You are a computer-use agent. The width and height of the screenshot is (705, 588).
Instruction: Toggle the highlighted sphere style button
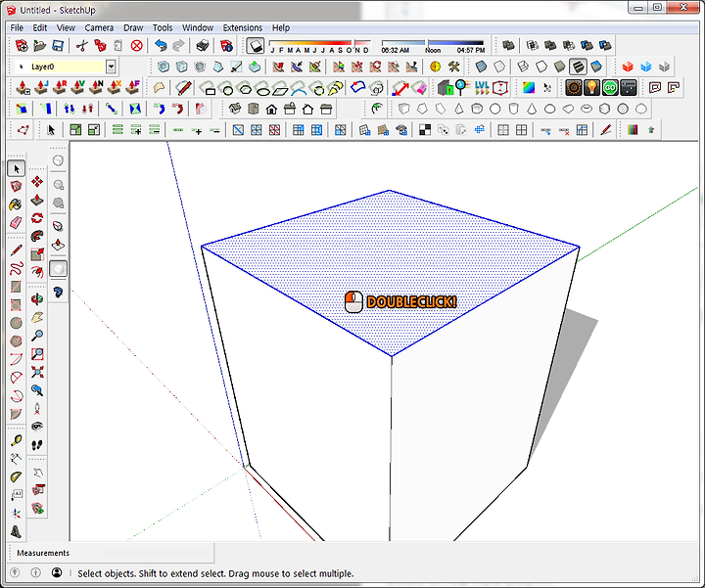click(58, 269)
